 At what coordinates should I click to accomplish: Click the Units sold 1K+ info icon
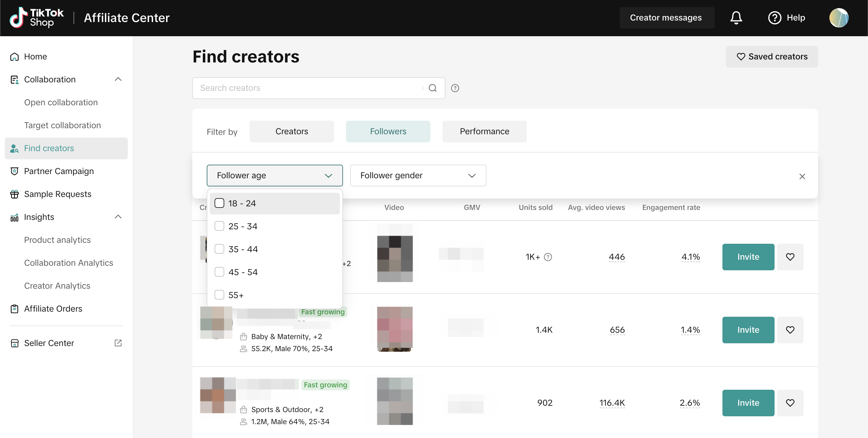click(548, 257)
